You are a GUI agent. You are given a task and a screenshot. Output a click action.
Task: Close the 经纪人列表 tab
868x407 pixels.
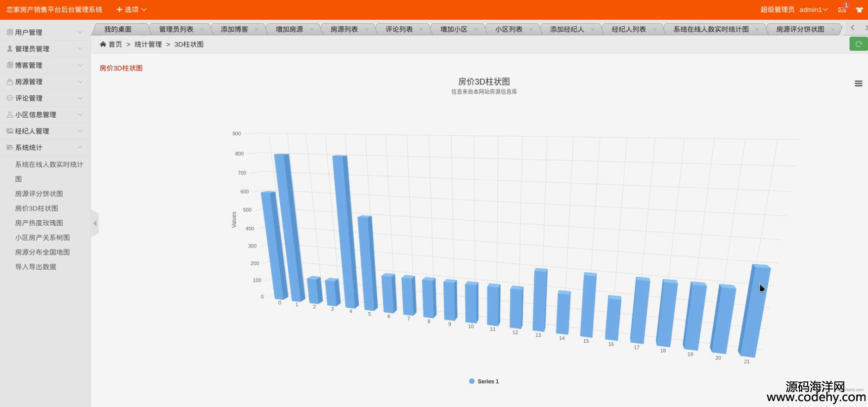654,29
